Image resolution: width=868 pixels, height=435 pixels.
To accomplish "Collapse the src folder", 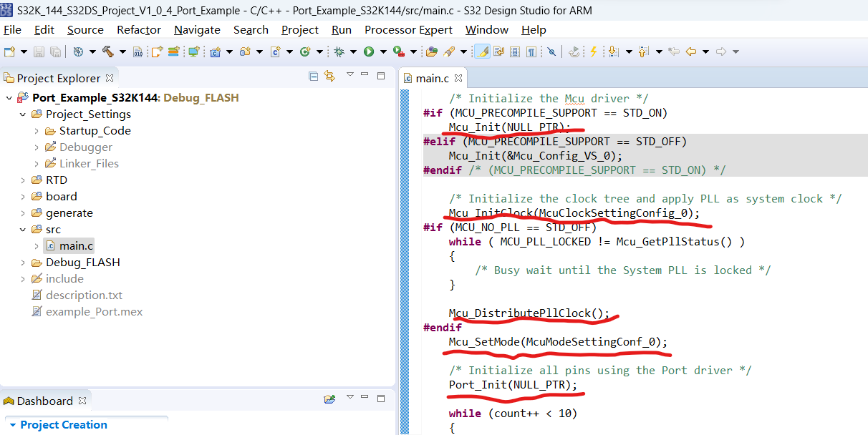I will point(22,229).
